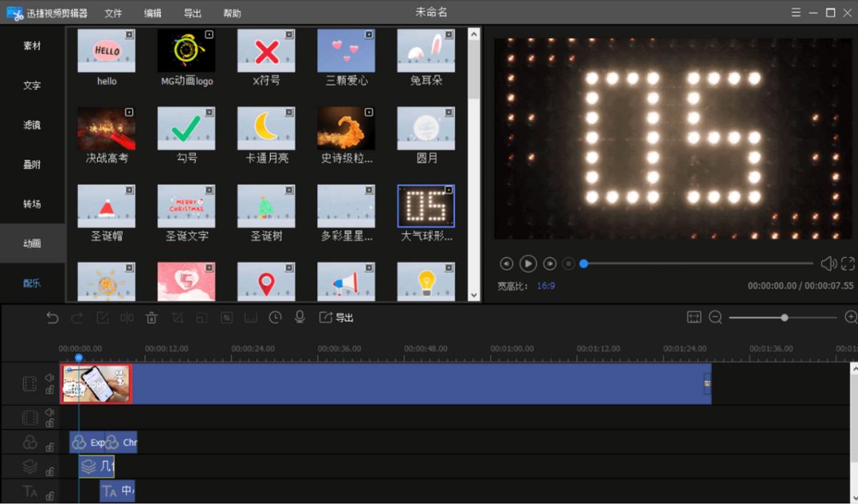
Task: Open the hamburger menu in the title bar
Action: tap(797, 13)
